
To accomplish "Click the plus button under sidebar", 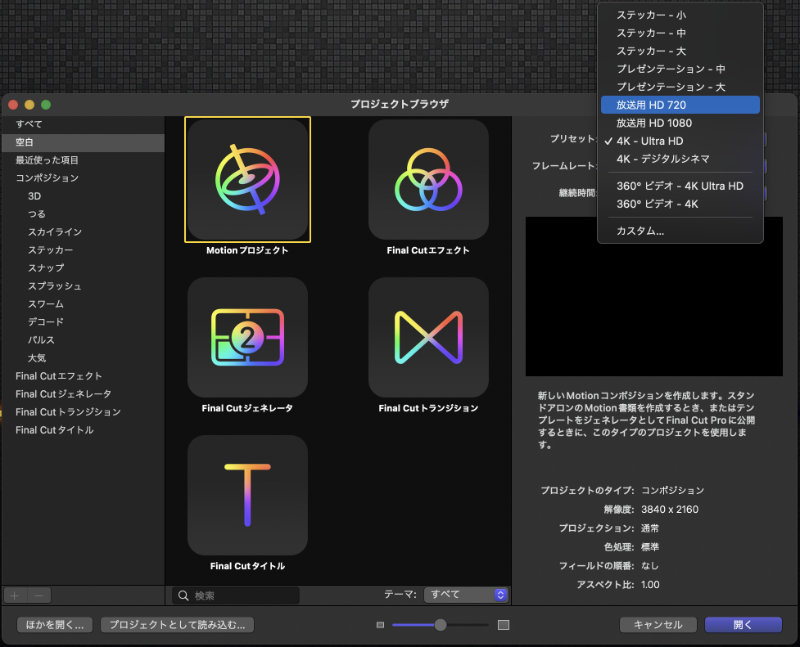I will tap(15, 595).
